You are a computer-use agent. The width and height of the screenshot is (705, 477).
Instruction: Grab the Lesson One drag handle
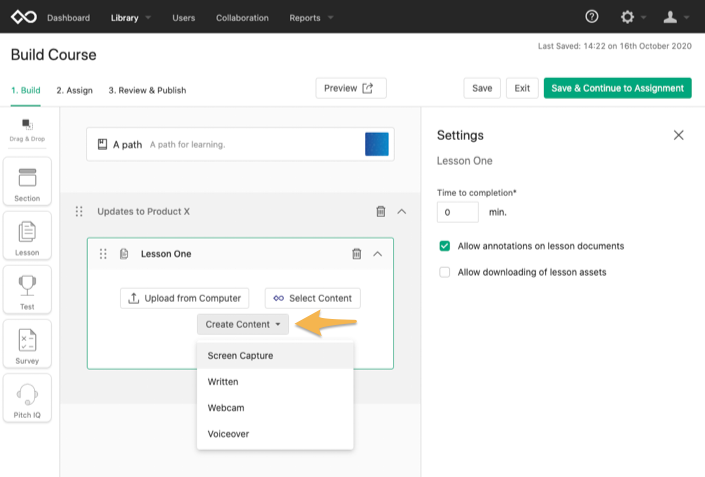pyautogui.click(x=103, y=254)
